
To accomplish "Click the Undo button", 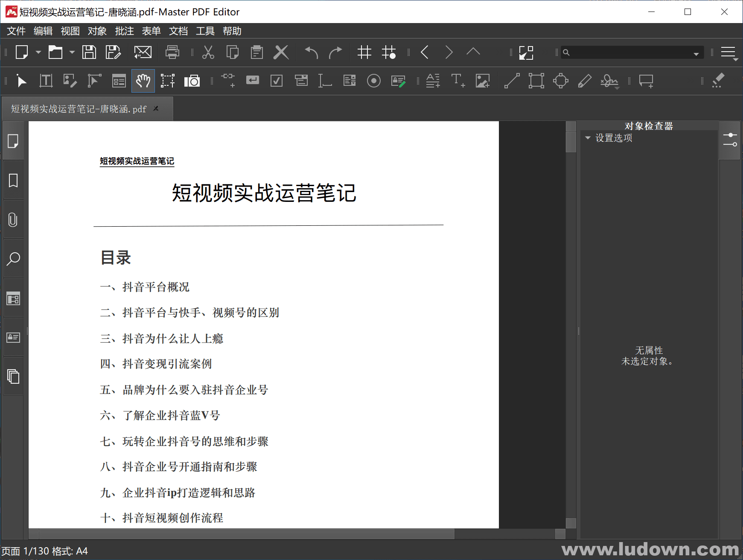I will [x=310, y=52].
